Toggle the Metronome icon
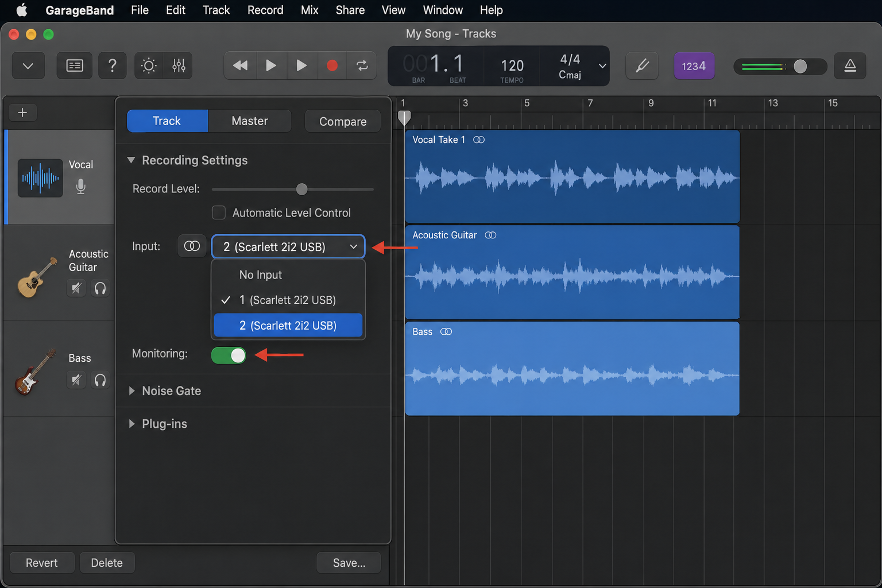This screenshot has width=882, height=588. (x=850, y=66)
